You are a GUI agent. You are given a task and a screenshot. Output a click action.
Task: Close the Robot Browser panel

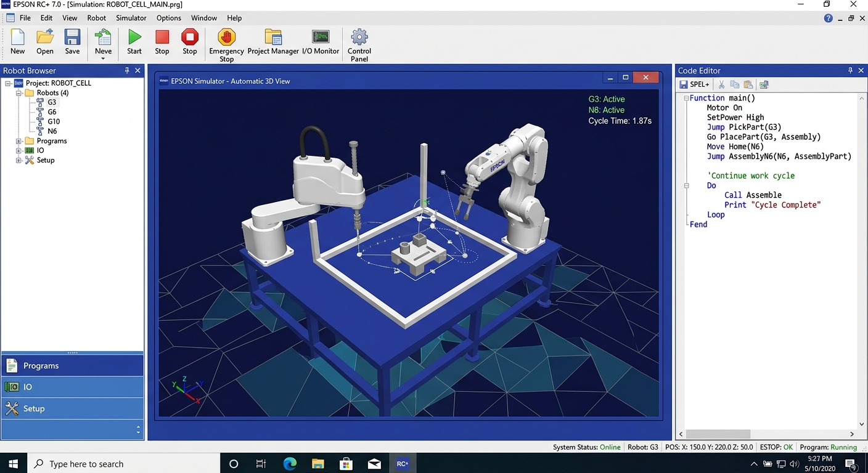pyautogui.click(x=138, y=70)
